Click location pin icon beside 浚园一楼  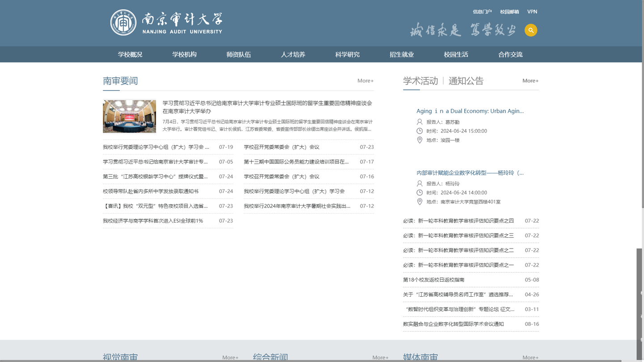pos(419,140)
